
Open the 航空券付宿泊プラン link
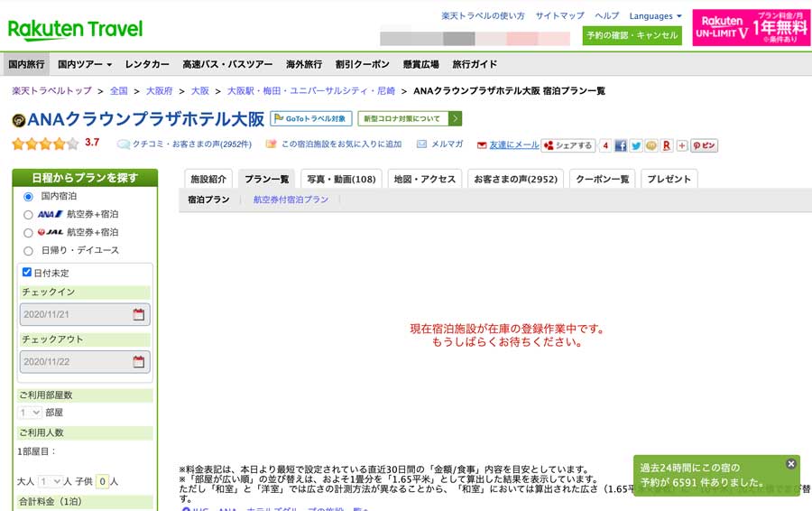(291, 200)
